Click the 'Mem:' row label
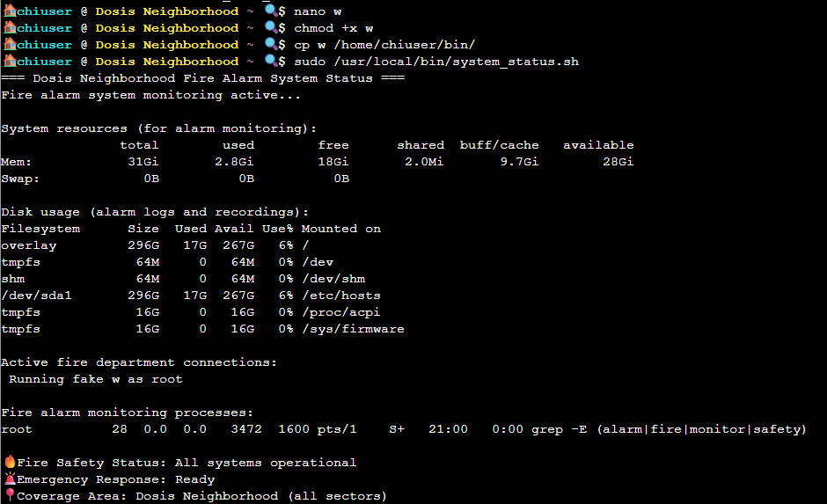Image resolution: width=827 pixels, height=504 pixels. (17, 162)
